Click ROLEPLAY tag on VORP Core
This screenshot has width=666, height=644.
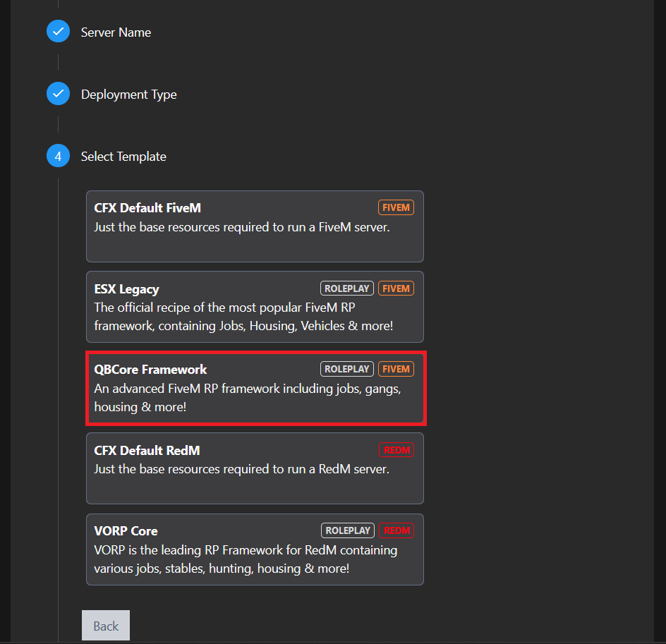tap(347, 530)
